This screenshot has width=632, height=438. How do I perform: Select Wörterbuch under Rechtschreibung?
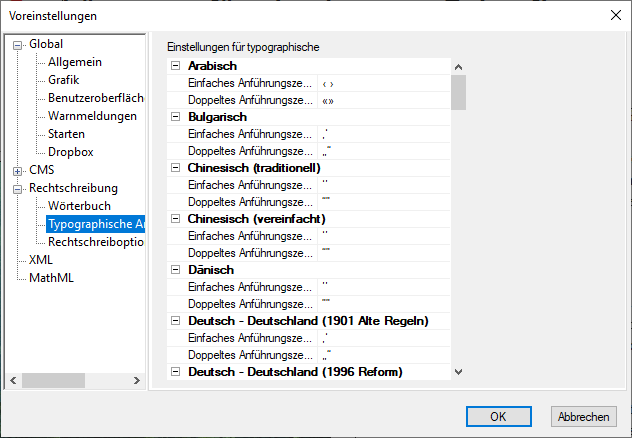click(80, 206)
